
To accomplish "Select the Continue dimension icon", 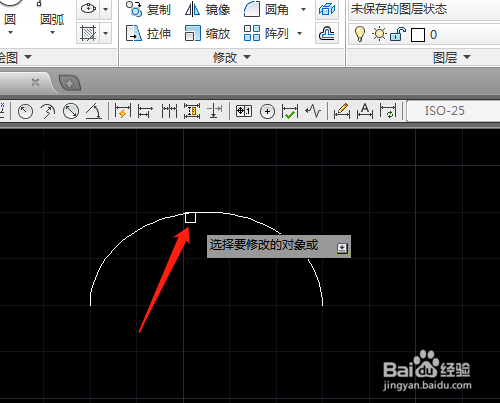I will [169, 111].
